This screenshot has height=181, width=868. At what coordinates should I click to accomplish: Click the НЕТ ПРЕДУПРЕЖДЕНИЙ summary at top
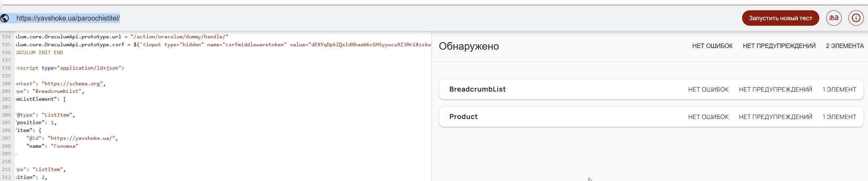(x=779, y=46)
